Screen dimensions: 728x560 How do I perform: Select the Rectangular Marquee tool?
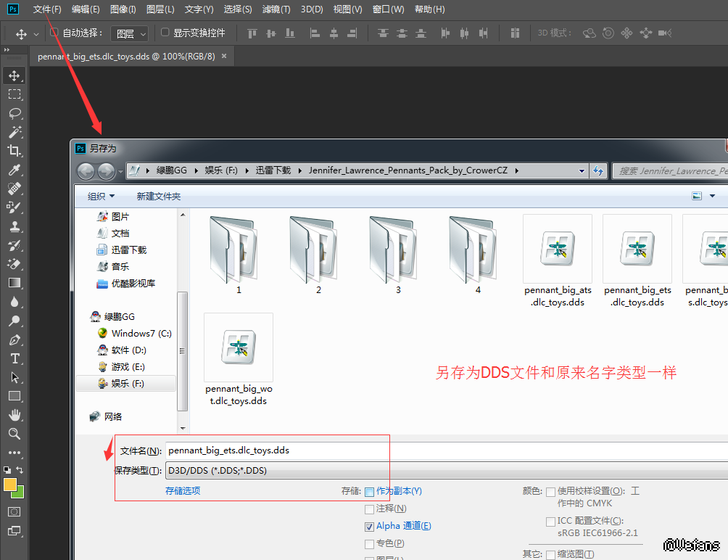click(14, 94)
